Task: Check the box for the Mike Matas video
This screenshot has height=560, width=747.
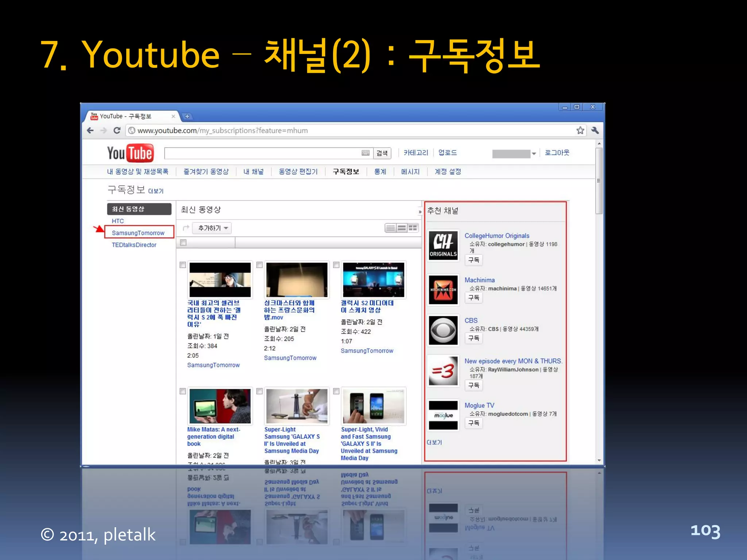Action: tap(183, 391)
